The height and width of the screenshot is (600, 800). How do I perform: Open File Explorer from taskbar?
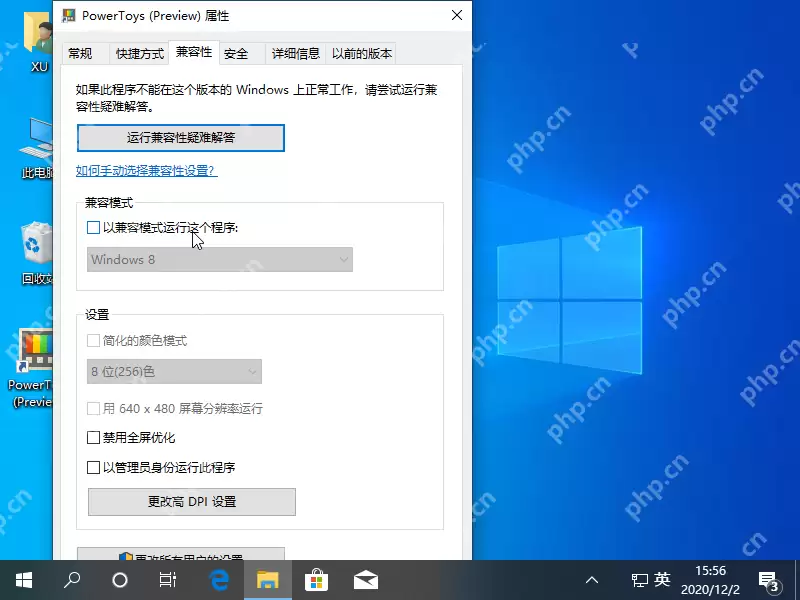coord(268,580)
